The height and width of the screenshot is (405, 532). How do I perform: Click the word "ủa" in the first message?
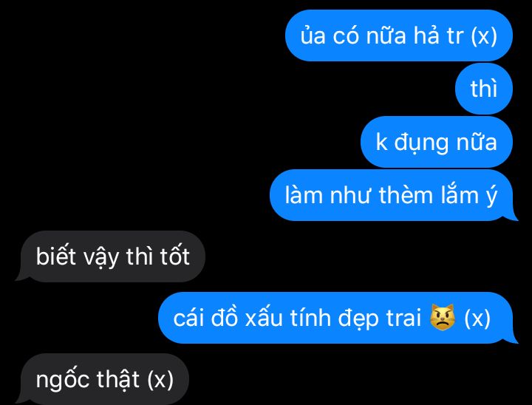click(313, 35)
